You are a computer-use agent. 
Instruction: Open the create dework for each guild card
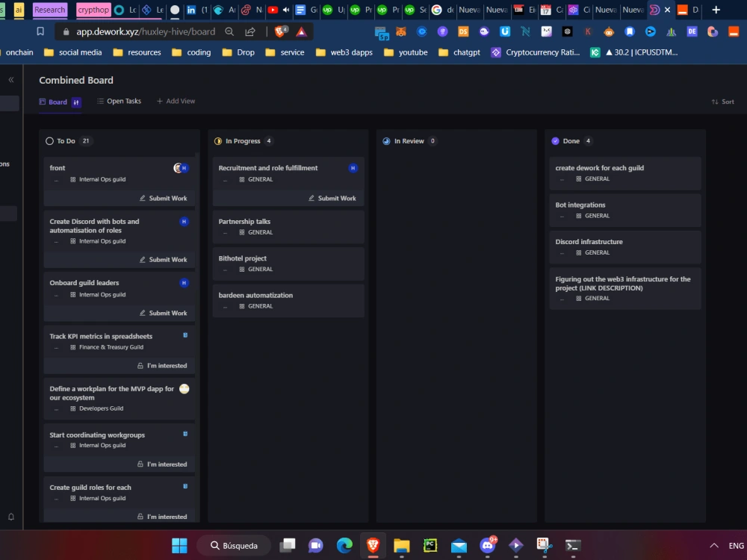(625, 173)
